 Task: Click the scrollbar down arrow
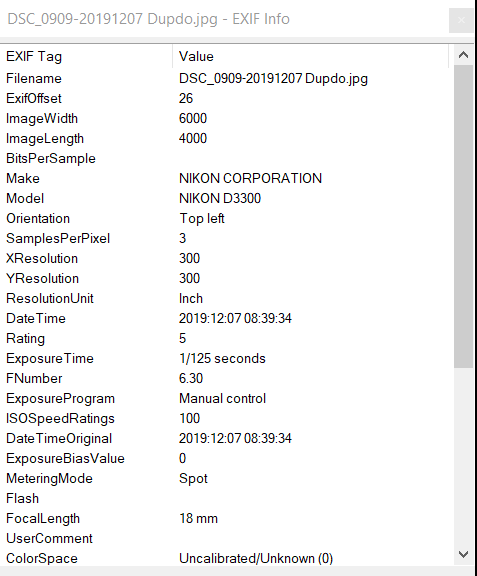pyautogui.click(x=463, y=554)
